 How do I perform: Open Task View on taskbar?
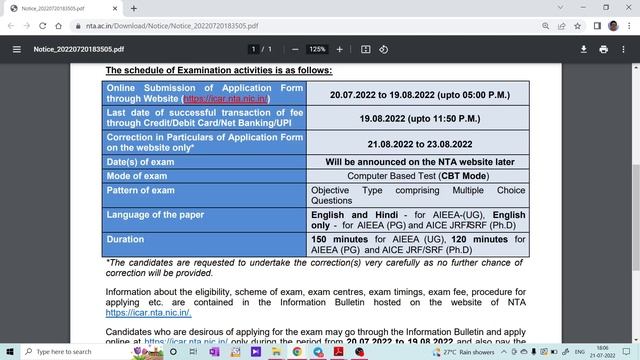tap(193, 351)
